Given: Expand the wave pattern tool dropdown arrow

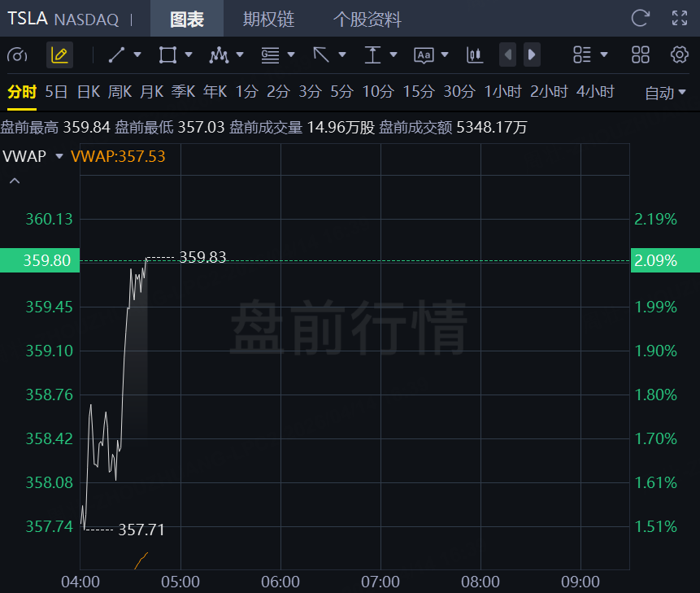Looking at the screenshot, I should (x=240, y=55).
